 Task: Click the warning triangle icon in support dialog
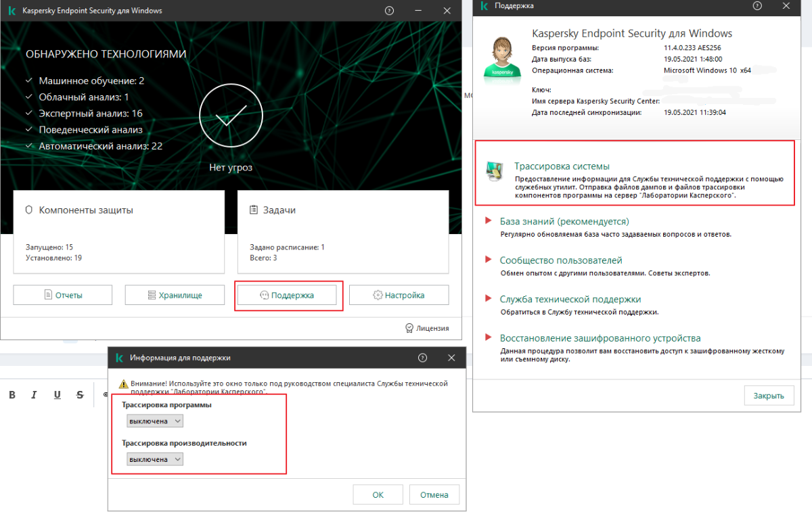point(123,383)
